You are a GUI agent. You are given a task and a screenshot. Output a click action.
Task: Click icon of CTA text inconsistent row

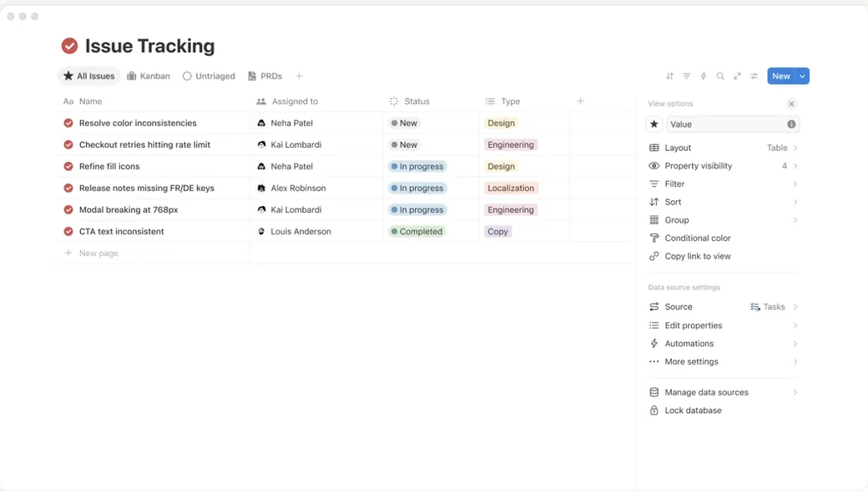[68, 231]
